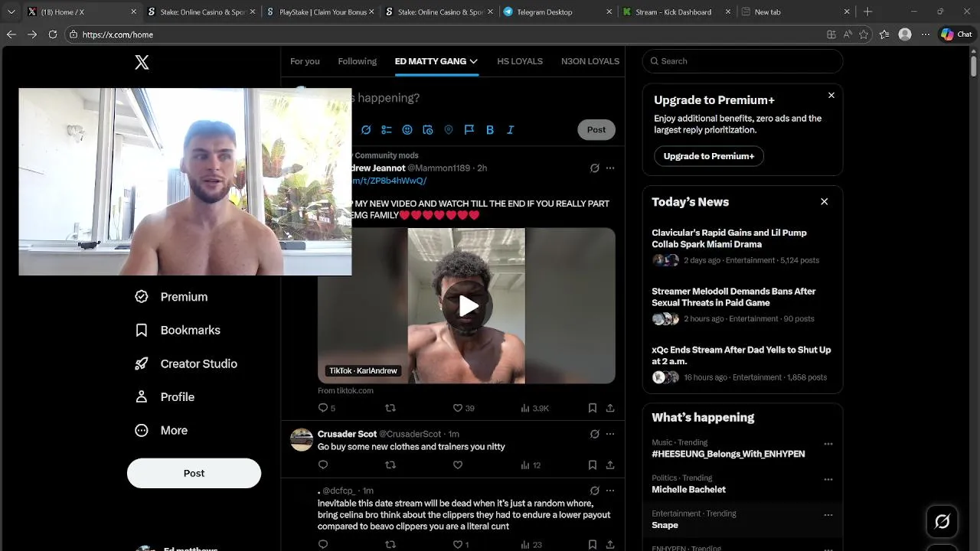This screenshot has height=551, width=980.
Task: Reply to the TikTok video post
Action: tap(323, 408)
